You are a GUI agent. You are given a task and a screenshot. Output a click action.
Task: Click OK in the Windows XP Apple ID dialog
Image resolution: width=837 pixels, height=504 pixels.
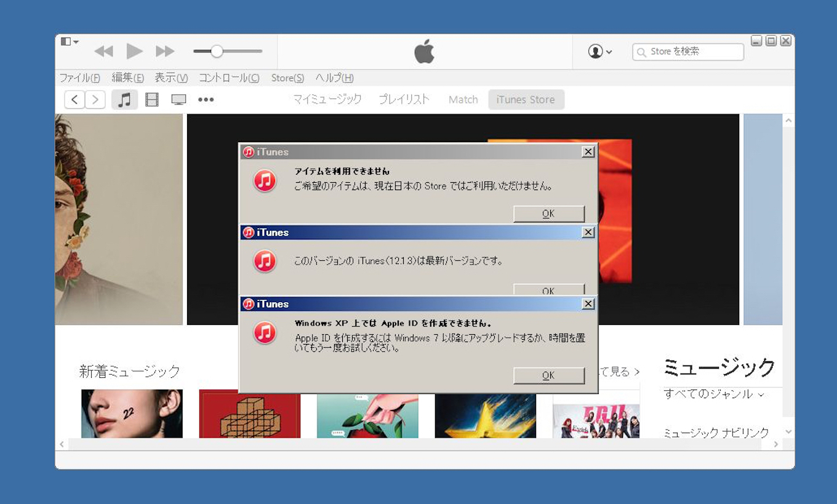click(548, 375)
